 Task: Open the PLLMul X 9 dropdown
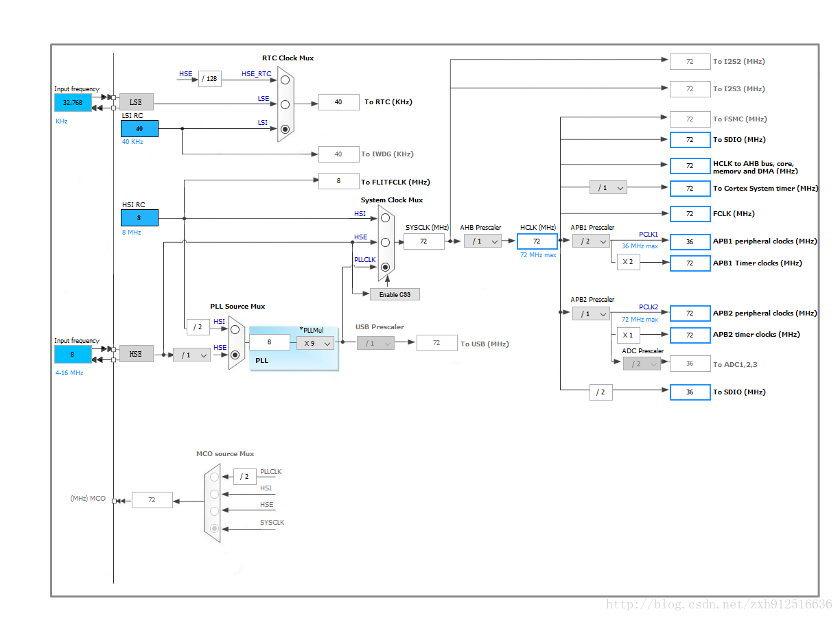[315, 342]
